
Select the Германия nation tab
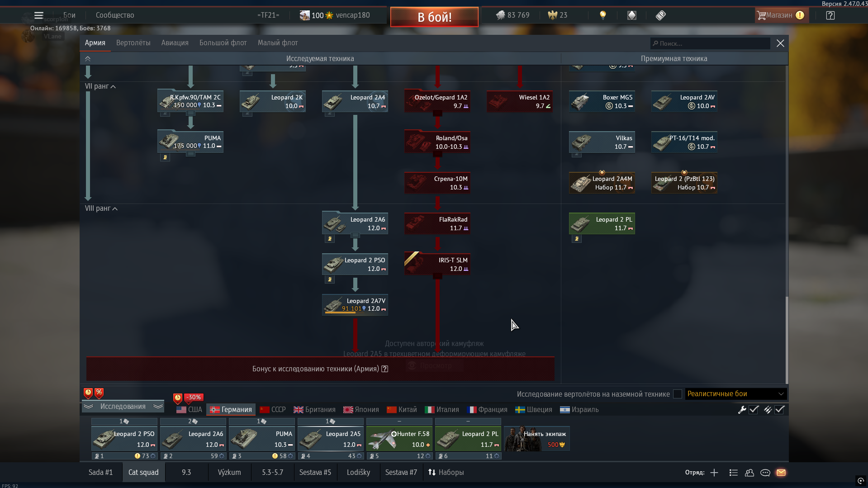tap(231, 410)
